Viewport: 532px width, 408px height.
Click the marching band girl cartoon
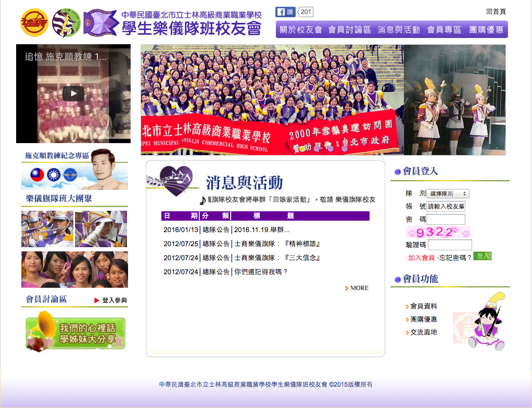[487, 323]
